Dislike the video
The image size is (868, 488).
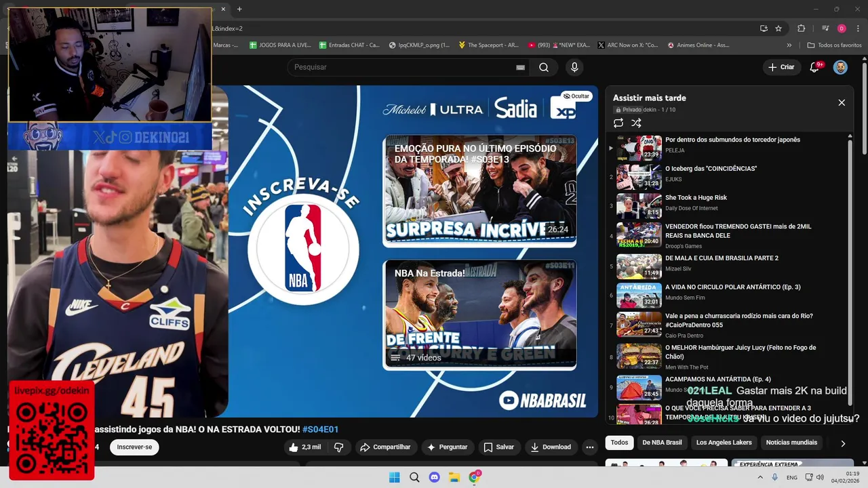338,447
